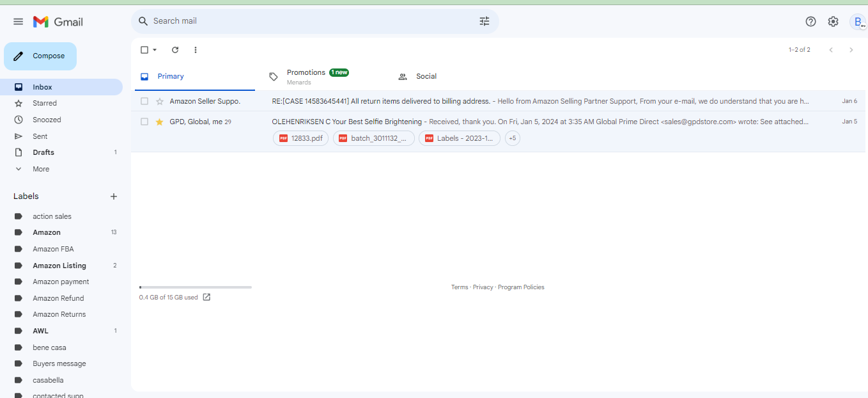Open the More options three-dot menu
Image resolution: width=868 pixels, height=398 pixels.
[x=196, y=50]
